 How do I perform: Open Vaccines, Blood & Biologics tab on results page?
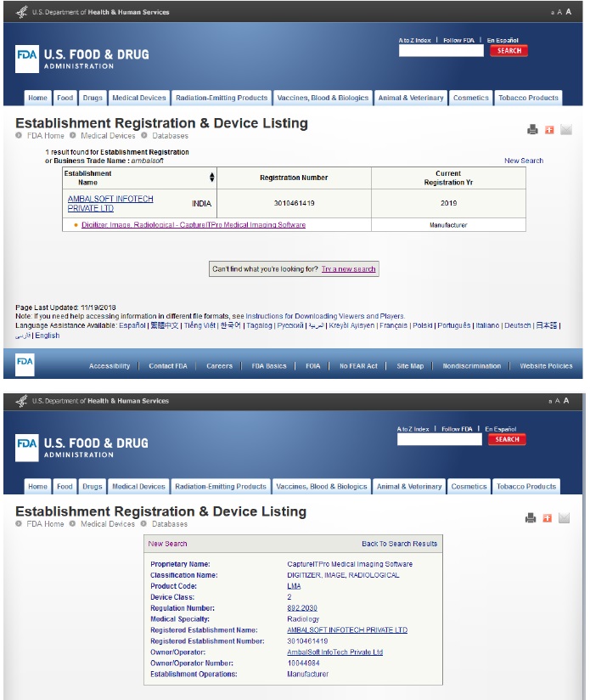(x=323, y=98)
